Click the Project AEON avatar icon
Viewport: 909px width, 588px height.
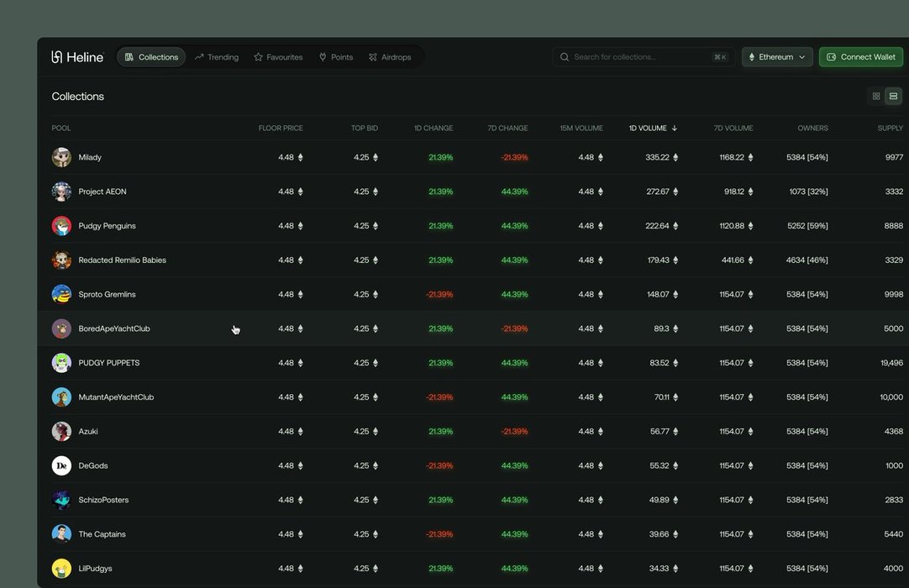(61, 192)
